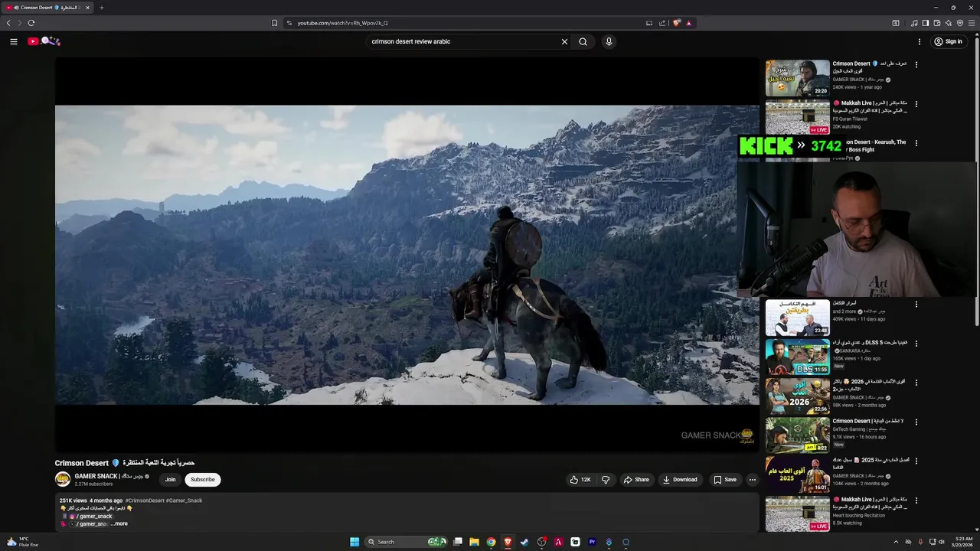The width and height of the screenshot is (980, 551).
Task: Subscribe to the GAMER SNACK channel
Action: click(203, 480)
